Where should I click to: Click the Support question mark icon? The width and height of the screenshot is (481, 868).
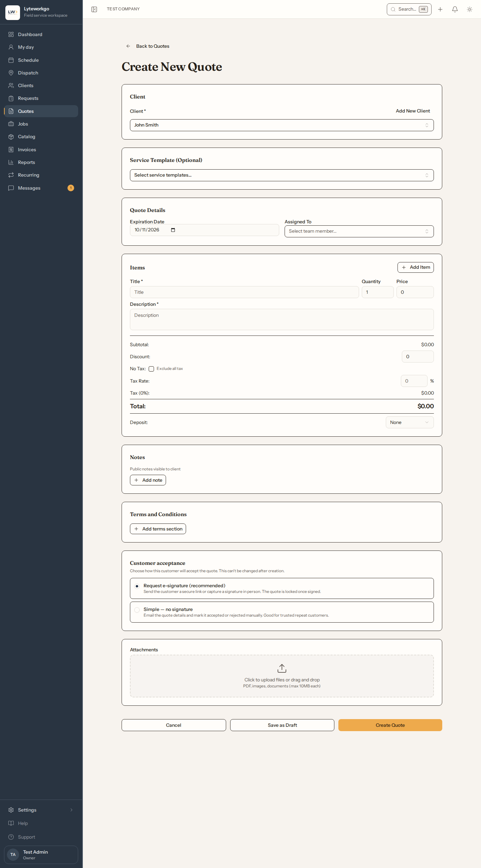(x=11, y=837)
